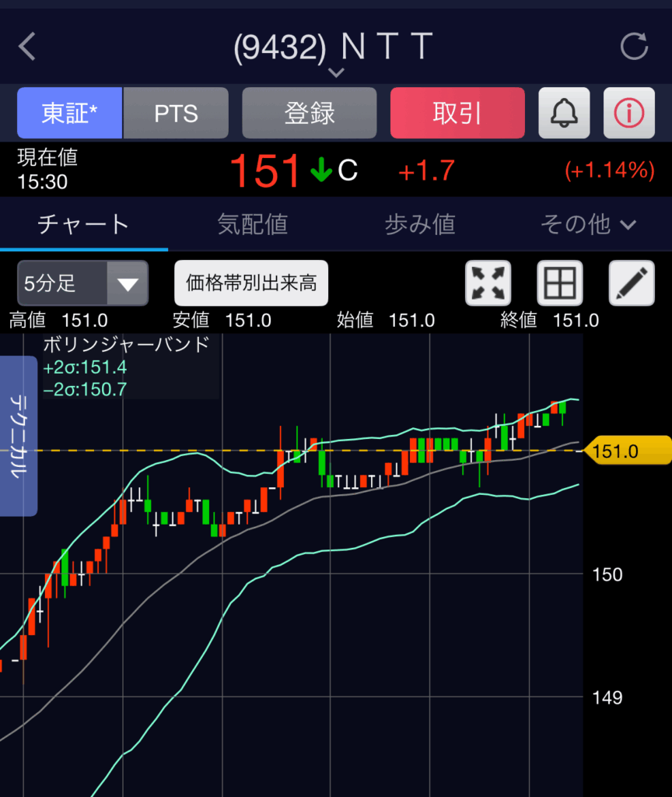
Task: Open the multi-chart grid layout
Action: [x=559, y=283]
